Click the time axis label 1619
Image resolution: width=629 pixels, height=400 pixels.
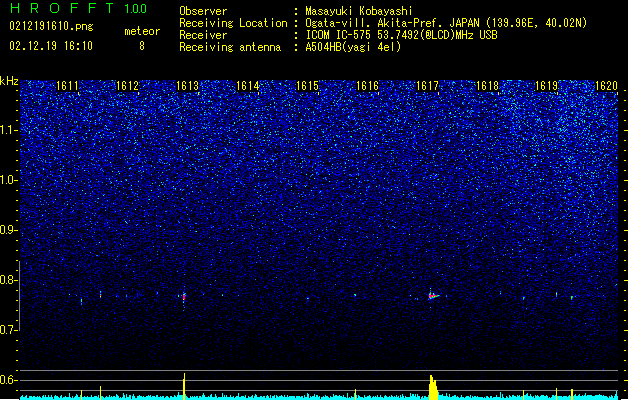546,86
